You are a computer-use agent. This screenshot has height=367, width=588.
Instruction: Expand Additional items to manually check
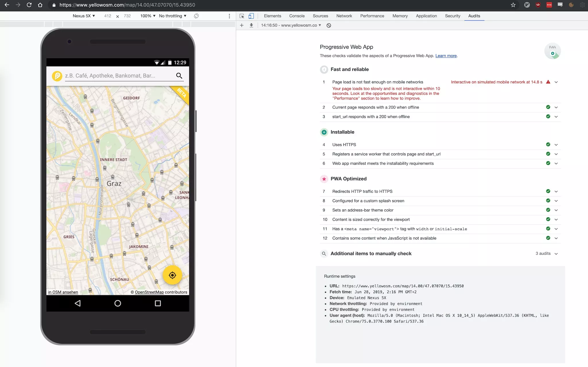556,254
